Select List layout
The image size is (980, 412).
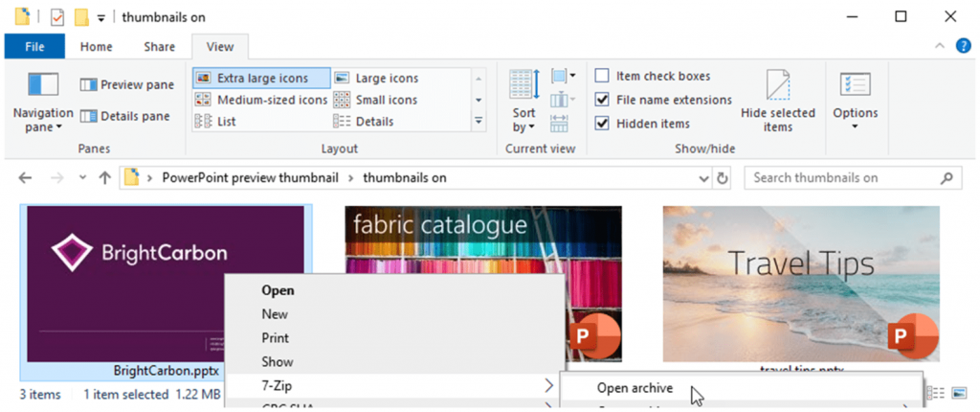215,122
